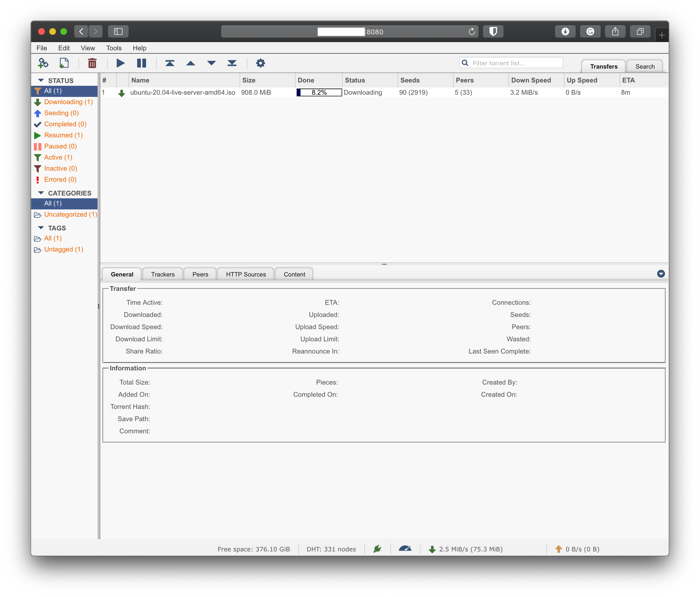Open the Trackers tab
Image resolution: width=700 pixels, height=597 pixels.
coord(163,274)
